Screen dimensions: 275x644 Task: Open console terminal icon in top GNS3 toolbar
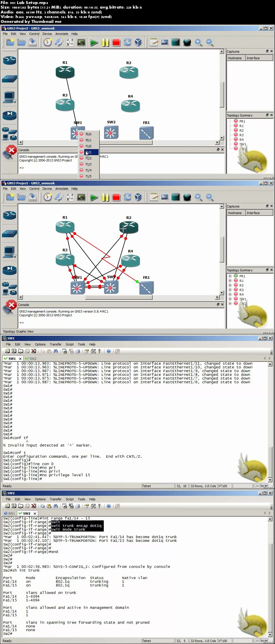(81, 42)
